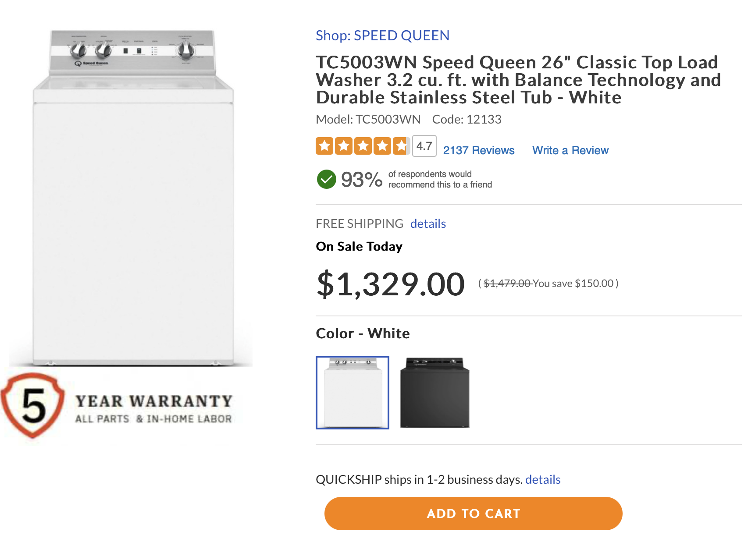Click the 5-year warranty shield badge
This screenshot has width=748, height=560.
point(32,405)
